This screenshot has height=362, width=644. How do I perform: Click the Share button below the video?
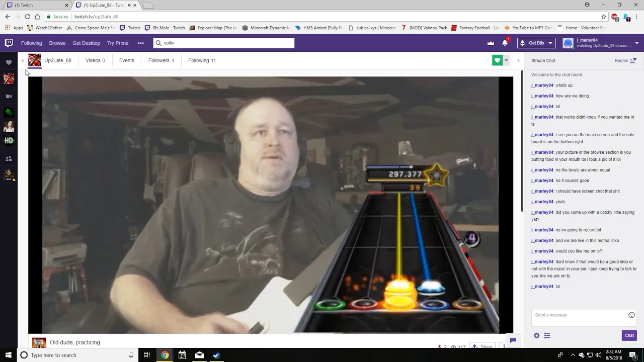pyautogui.click(x=481, y=346)
